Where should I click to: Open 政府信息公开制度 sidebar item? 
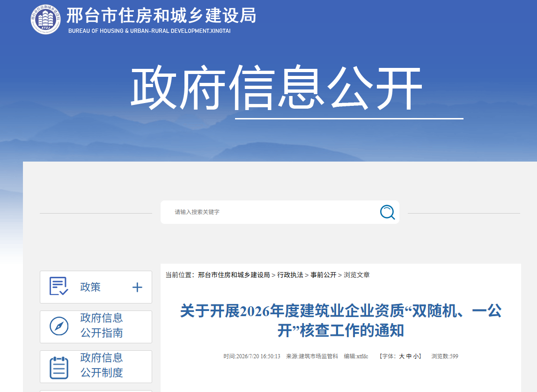(x=96, y=367)
